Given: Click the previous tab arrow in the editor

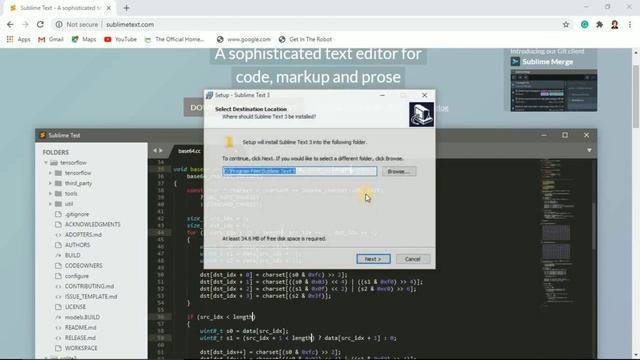Looking at the screenshot, I should [155, 151].
